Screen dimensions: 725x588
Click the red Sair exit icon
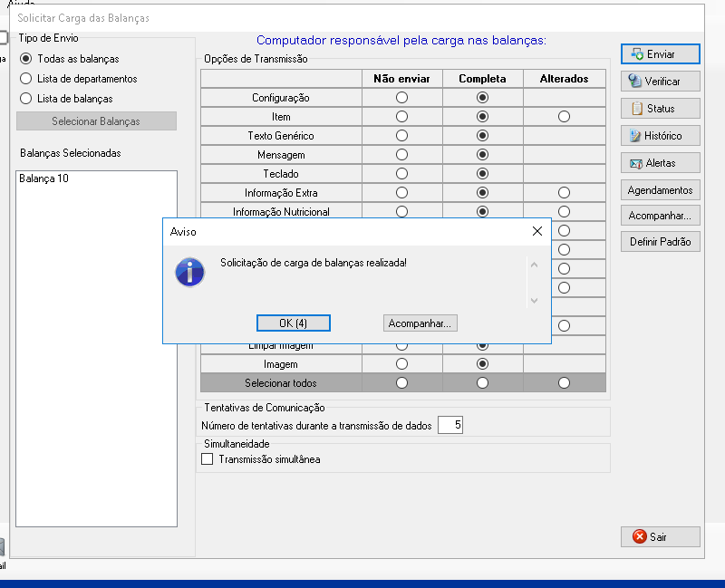(x=640, y=536)
